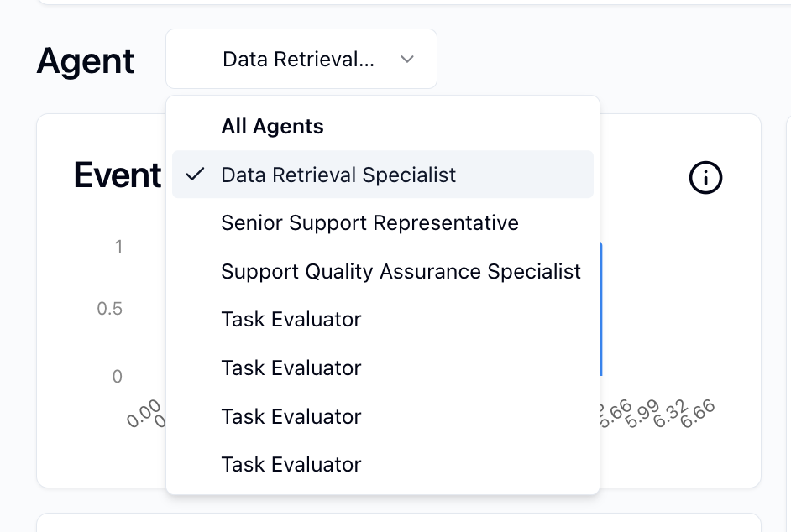Select the first Task Evaluator option
This screenshot has width=791, height=532.
[x=291, y=320]
